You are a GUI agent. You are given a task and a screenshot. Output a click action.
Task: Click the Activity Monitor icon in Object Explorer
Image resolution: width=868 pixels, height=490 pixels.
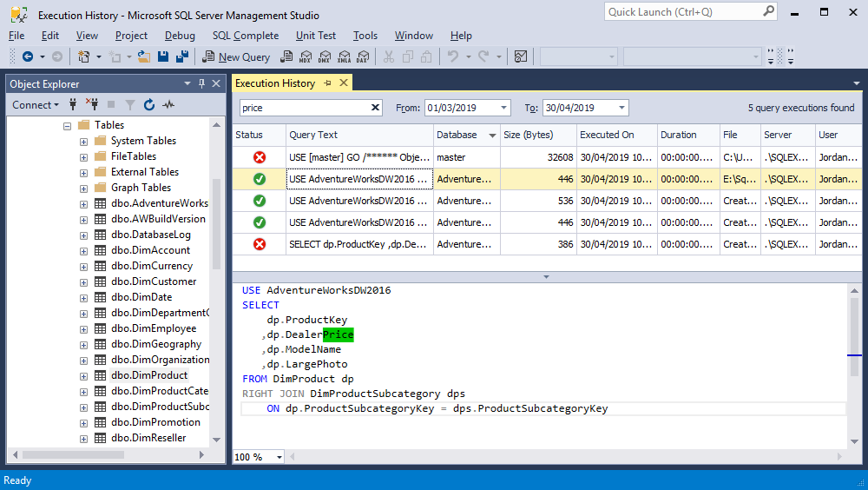click(x=168, y=104)
